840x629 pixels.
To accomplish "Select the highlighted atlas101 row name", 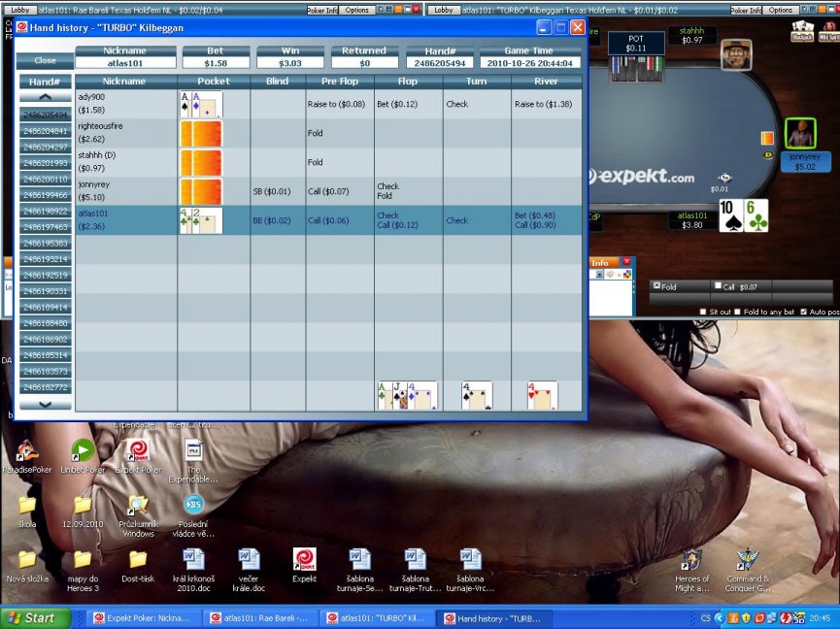I will [93, 213].
